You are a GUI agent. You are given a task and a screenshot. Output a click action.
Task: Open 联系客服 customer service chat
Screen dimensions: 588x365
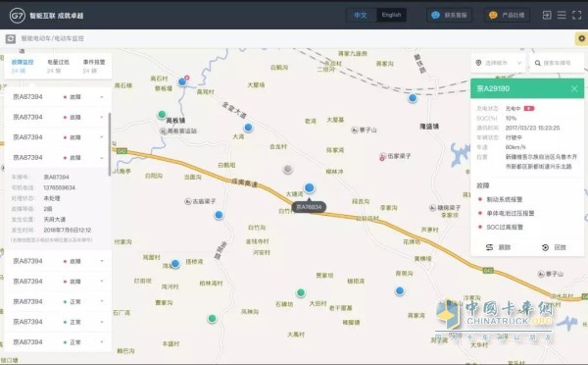pyautogui.click(x=449, y=15)
